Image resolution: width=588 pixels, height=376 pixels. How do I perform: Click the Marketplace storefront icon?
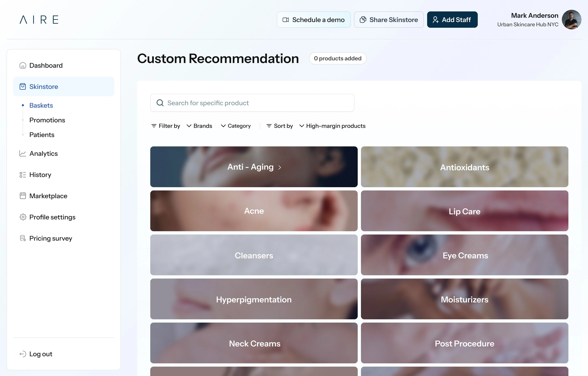pyautogui.click(x=23, y=196)
